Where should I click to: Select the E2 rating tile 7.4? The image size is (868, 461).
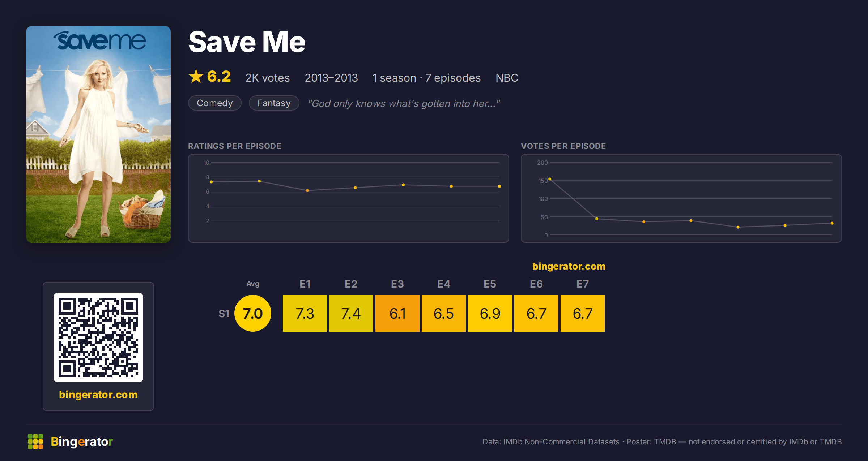tap(351, 313)
